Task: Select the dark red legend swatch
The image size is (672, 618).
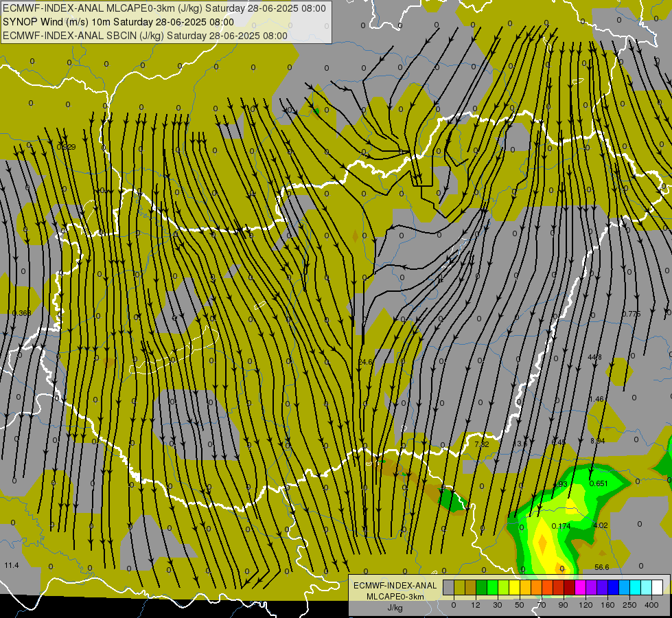Action: click(570, 588)
